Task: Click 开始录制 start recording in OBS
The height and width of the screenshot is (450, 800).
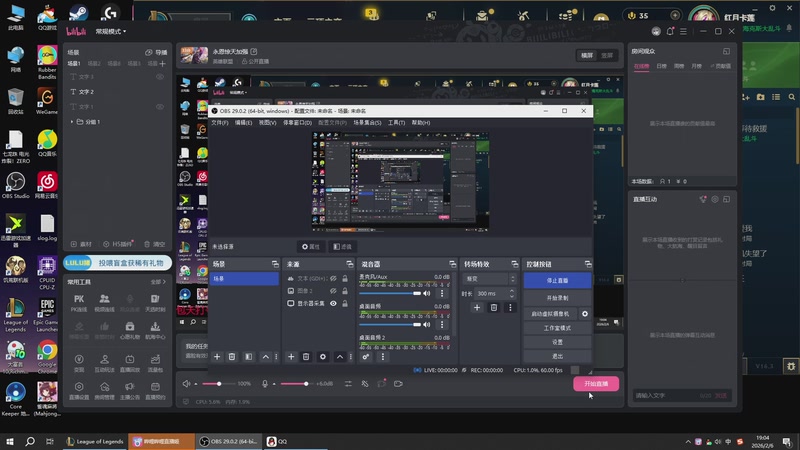Action: coord(557,298)
